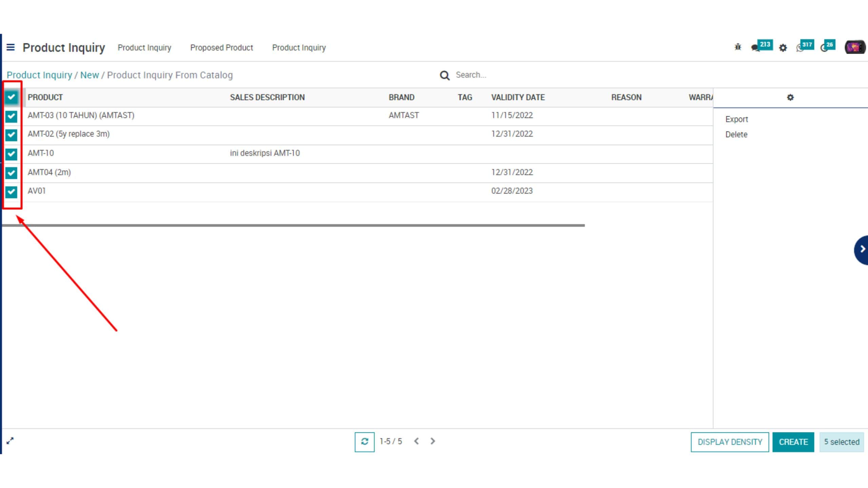This screenshot has width=868, height=488.
Task: Open the user avatar menu
Action: tap(855, 47)
